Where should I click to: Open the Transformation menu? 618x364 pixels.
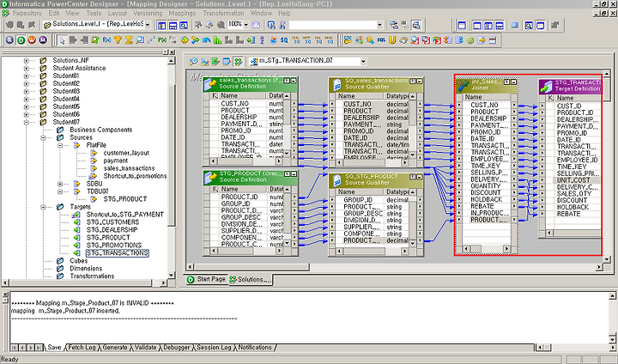[223, 13]
